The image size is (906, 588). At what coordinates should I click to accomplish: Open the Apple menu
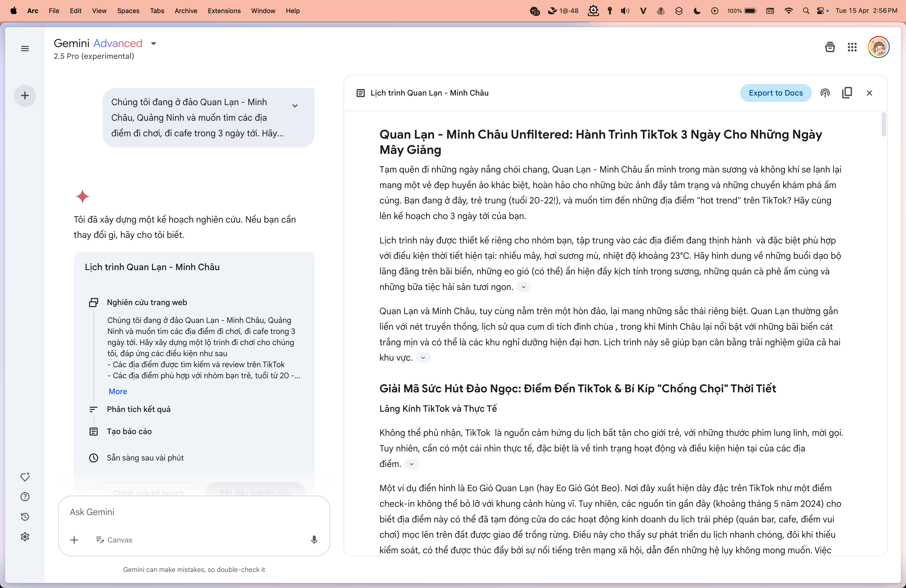coord(13,11)
